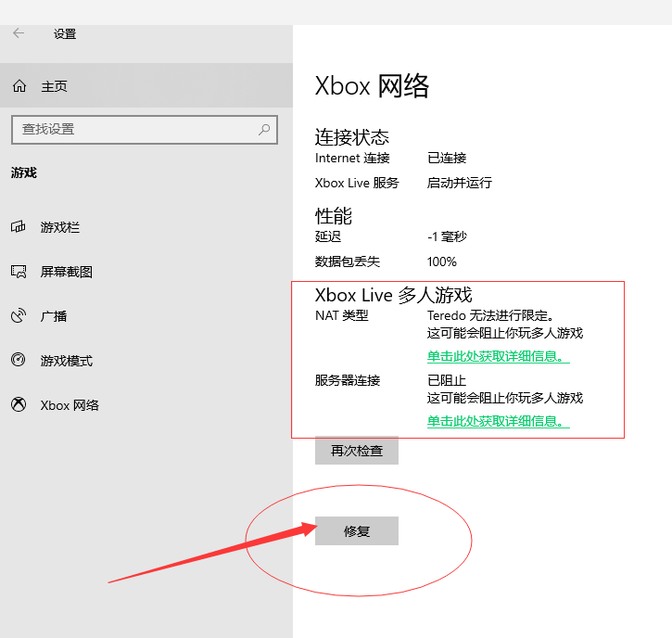Focus the 查找设置 search field

click(x=145, y=130)
